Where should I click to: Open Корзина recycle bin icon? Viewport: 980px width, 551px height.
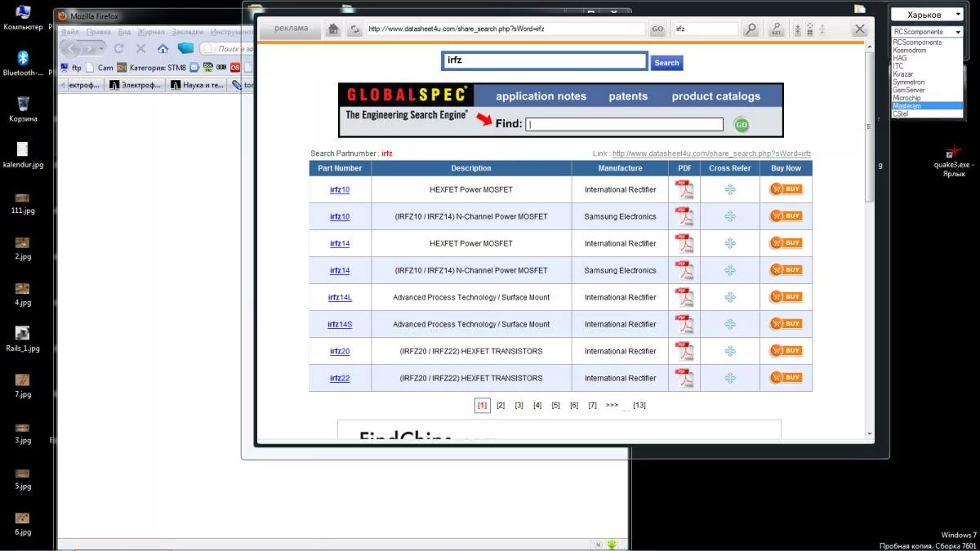coord(23,109)
